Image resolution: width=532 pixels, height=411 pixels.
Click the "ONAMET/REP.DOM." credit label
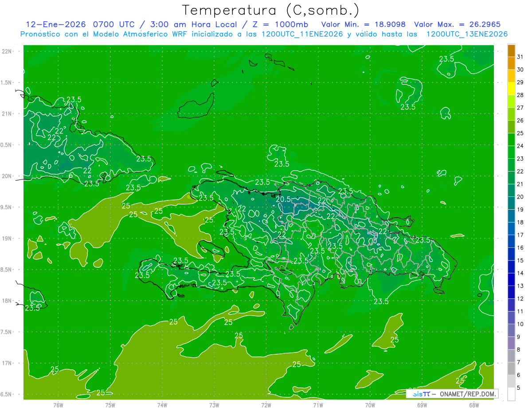467,394
